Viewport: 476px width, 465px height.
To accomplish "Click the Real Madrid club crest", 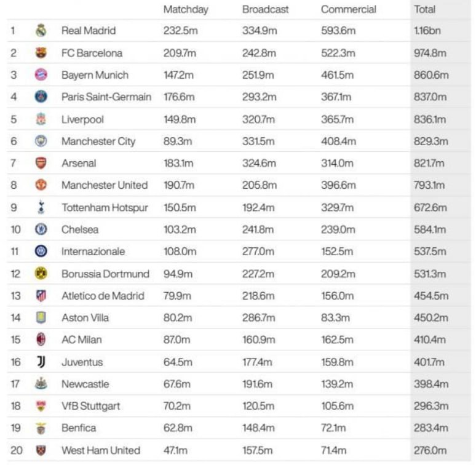I will (41, 31).
